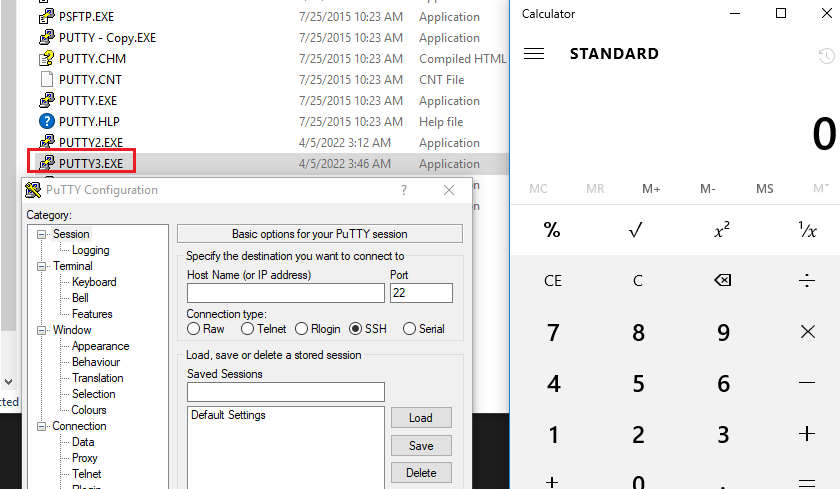Viewport: 840px width, 489px height.
Task: Select Colours in the category tree
Action: [89, 410]
